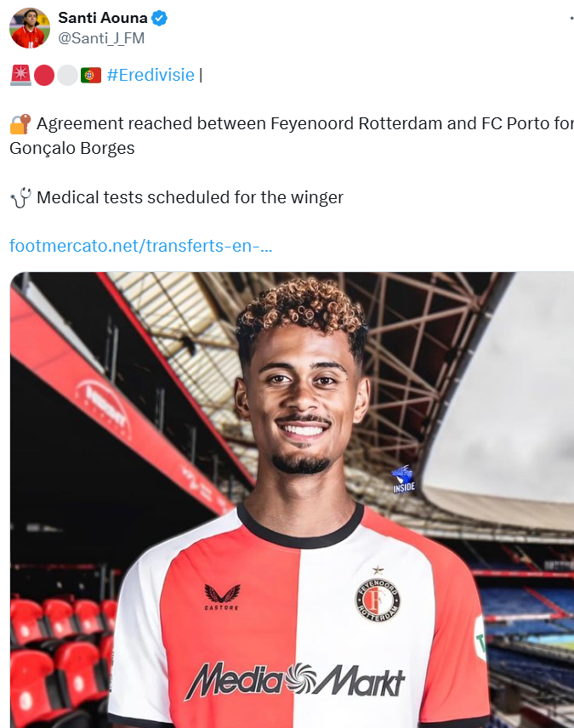Open the tweet's more options dots
The image size is (574, 728).
click(571, 18)
